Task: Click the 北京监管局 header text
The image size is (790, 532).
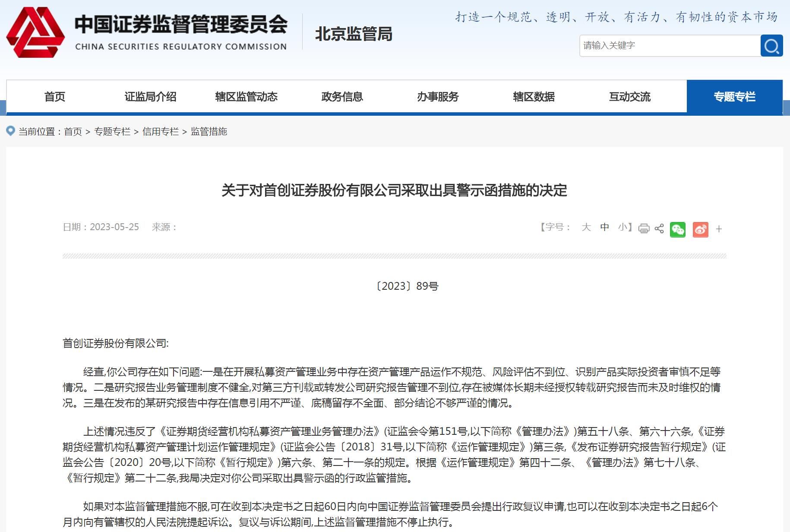Action: 354,34
